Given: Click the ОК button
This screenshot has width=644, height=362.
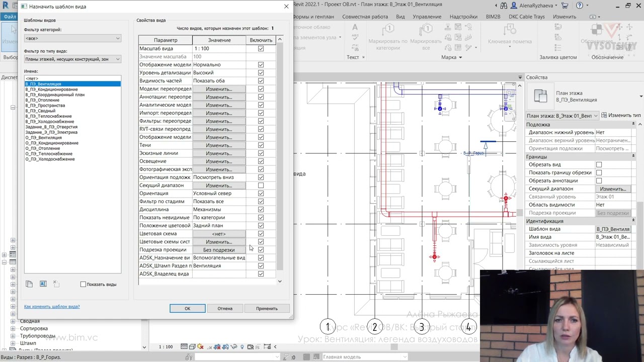Looking at the screenshot, I should click(187, 309).
